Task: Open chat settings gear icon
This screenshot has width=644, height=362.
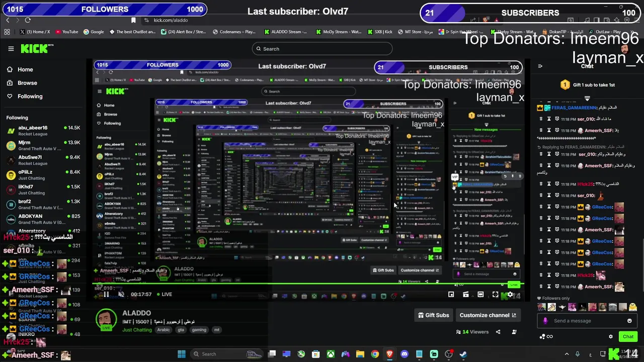Action: point(611,336)
